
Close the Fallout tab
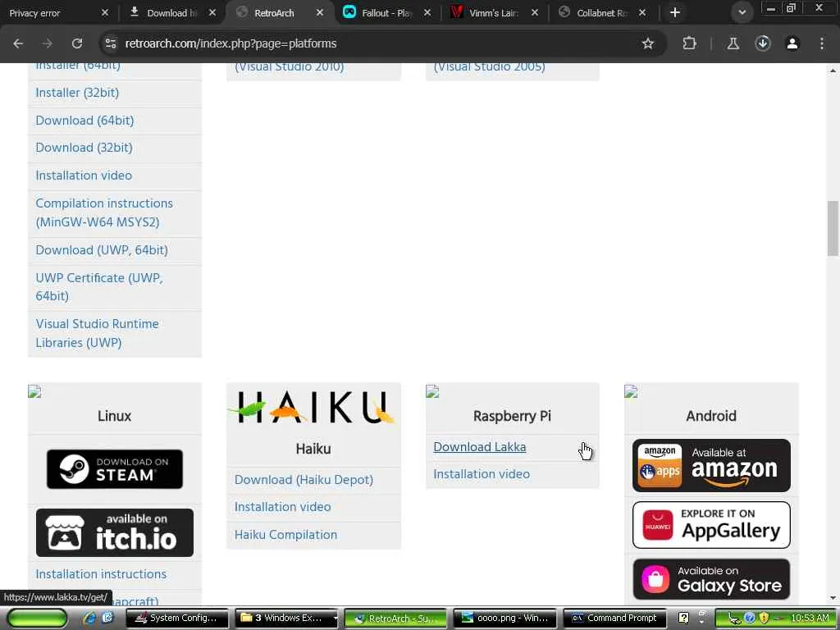point(427,13)
